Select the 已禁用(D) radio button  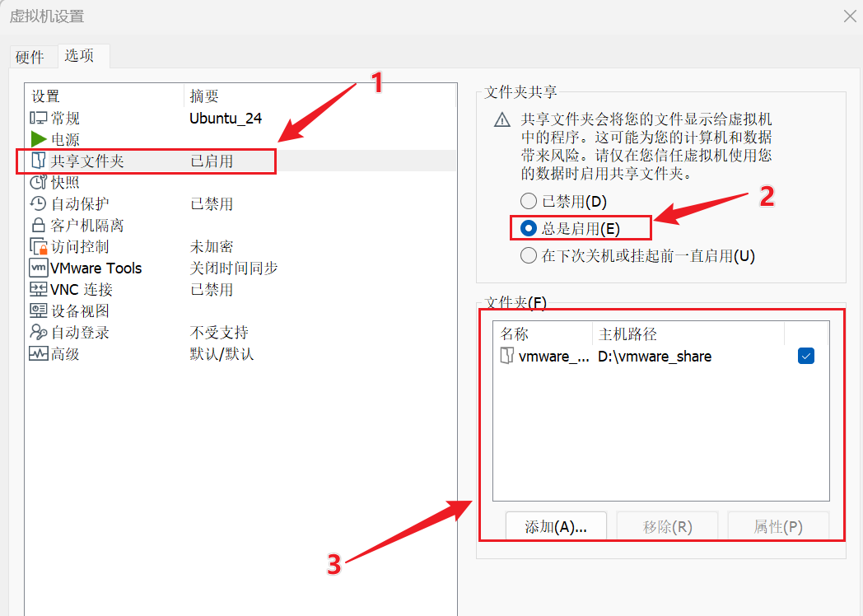point(529,201)
